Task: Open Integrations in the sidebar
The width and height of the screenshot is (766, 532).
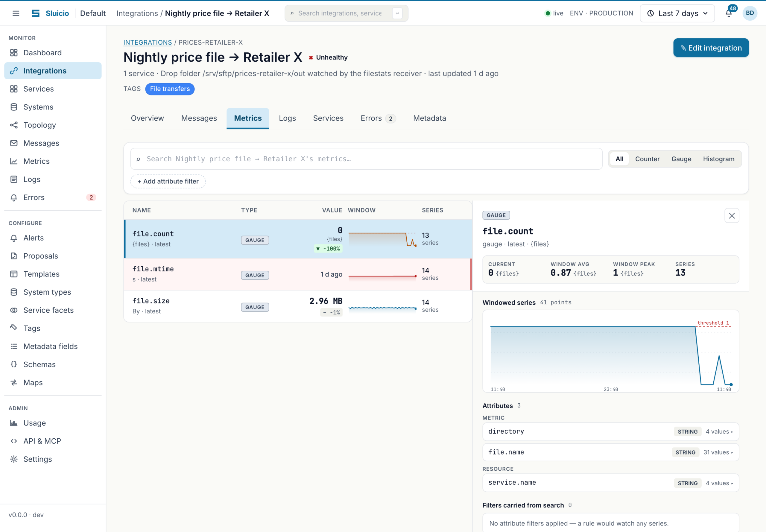Action: pos(53,71)
